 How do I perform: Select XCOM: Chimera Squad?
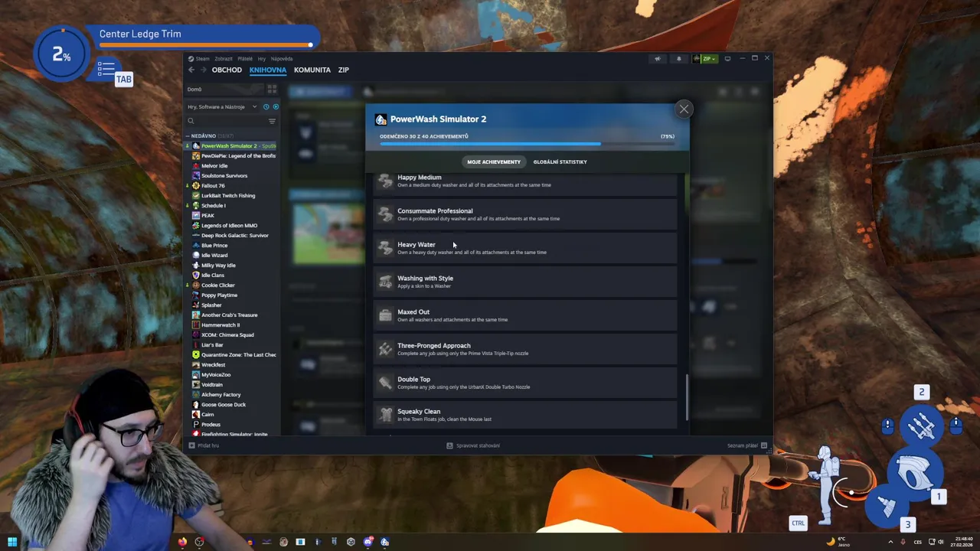click(227, 334)
